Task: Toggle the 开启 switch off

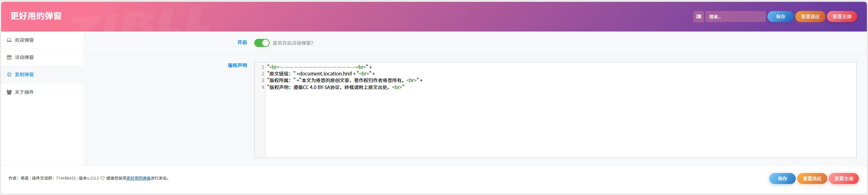Action: pyautogui.click(x=262, y=43)
